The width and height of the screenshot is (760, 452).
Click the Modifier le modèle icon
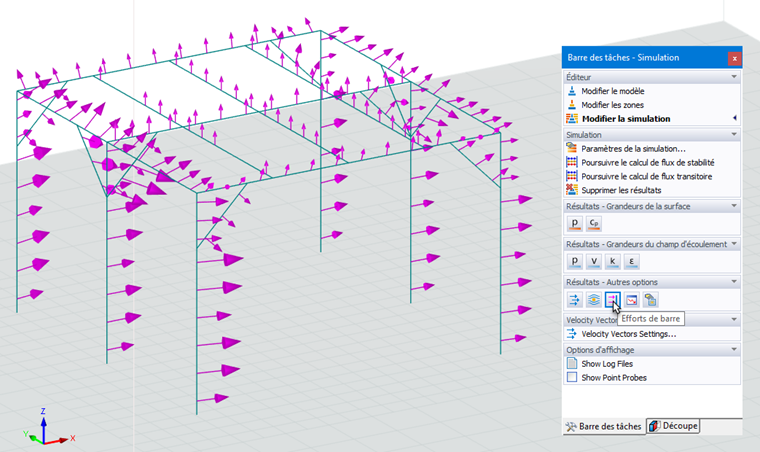(572, 91)
